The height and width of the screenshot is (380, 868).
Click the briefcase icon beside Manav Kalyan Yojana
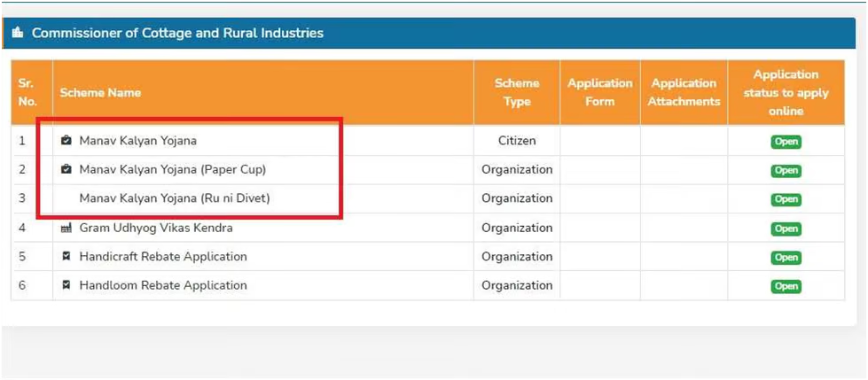coord(66,141)
